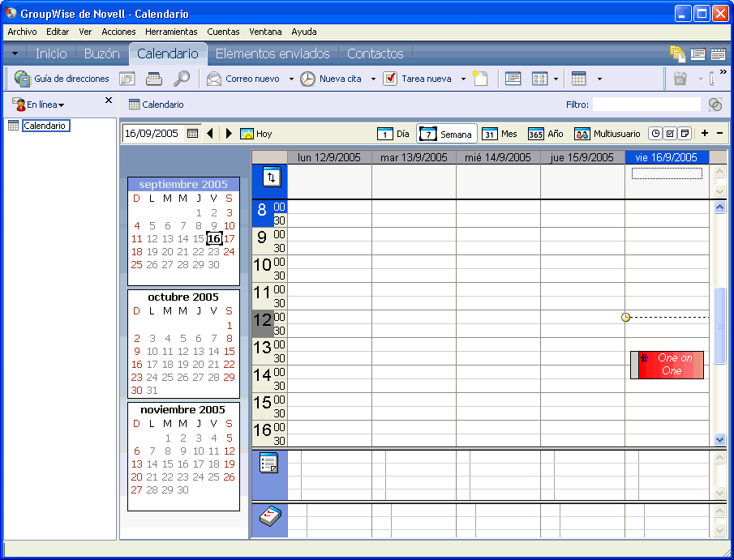Screen dimensions: 734x560
Task: Click the calendar grid icon in toolbar
Action: [579, 79]
